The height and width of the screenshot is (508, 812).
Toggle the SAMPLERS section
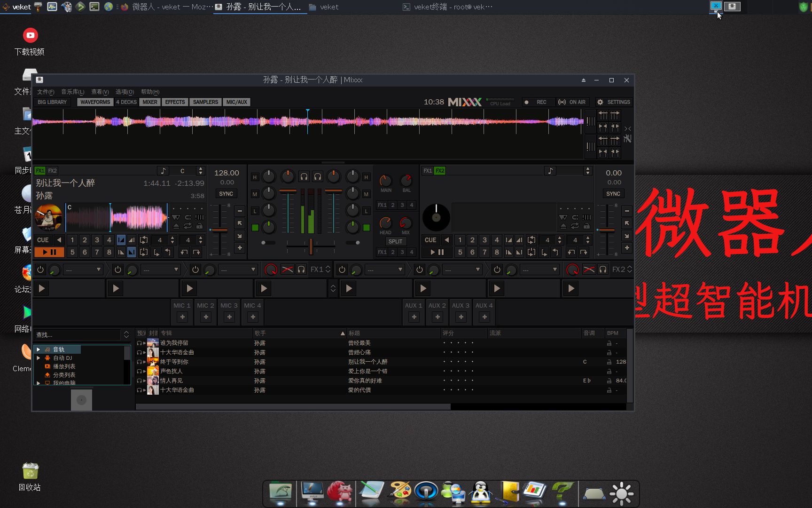point(205,102)
